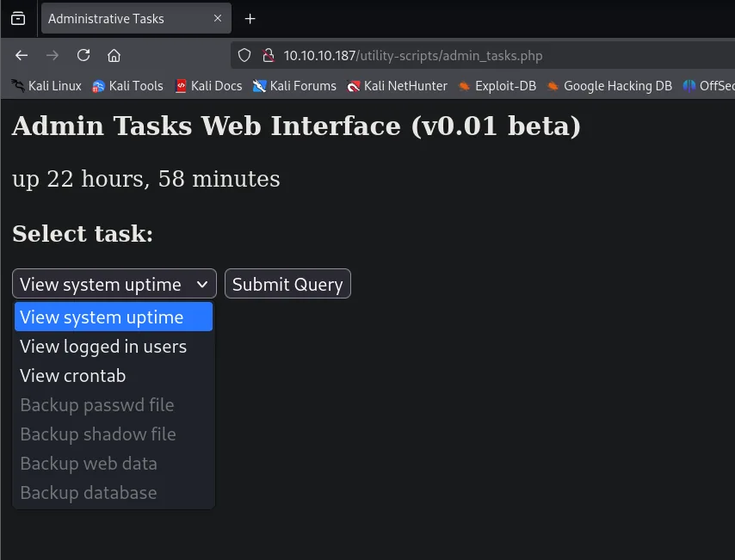Open the Kali Forums bookmark
The height and width of the screenshot is (560, 735).
coord(294,86)
